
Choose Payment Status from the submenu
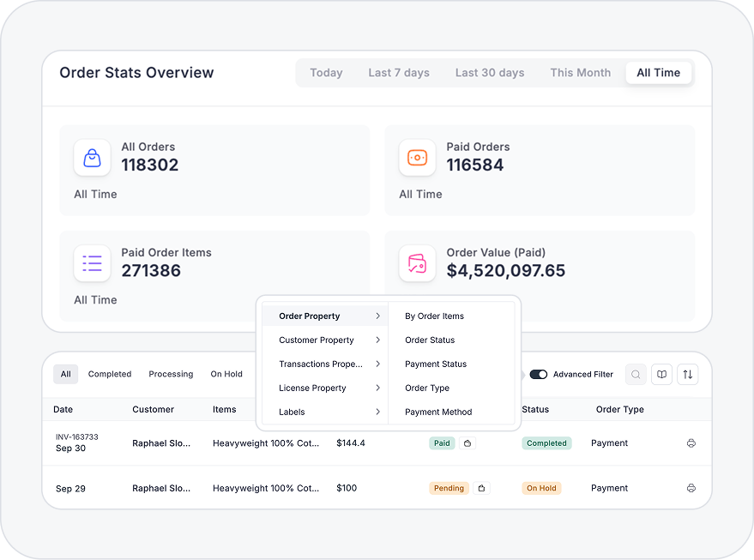436,364
